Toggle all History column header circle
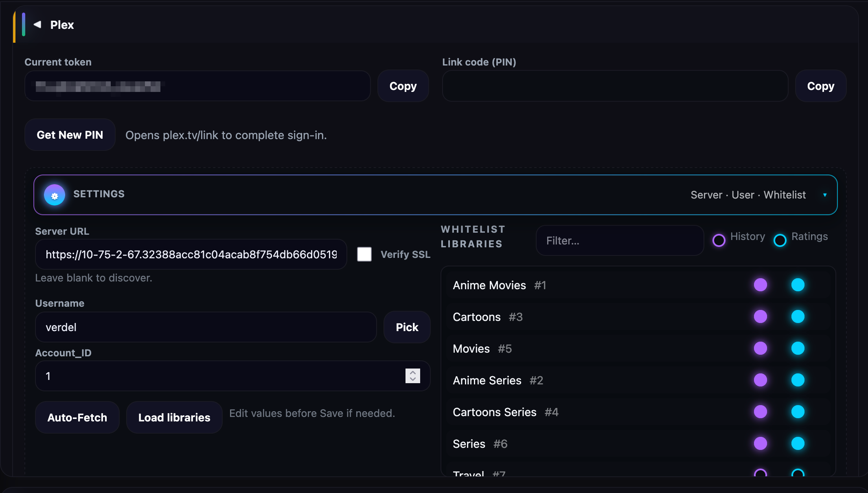Image resolution: width=868 pixels, height=493 pixels. 719,240
